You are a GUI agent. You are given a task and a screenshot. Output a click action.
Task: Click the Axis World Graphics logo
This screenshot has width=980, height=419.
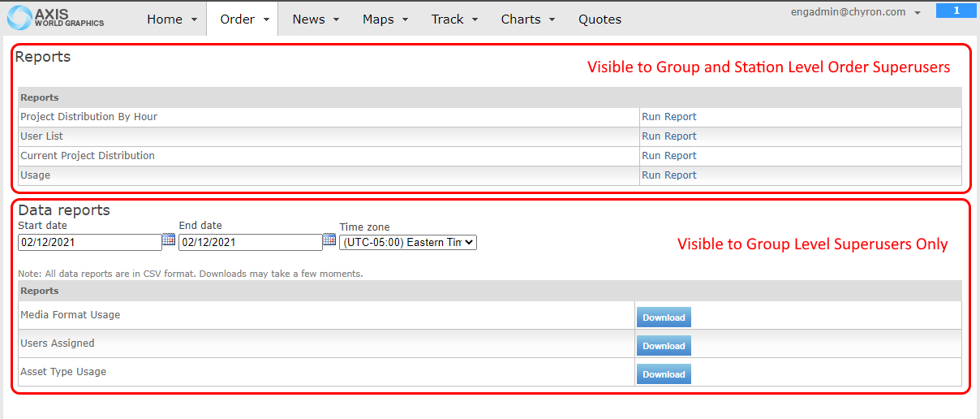56,18
